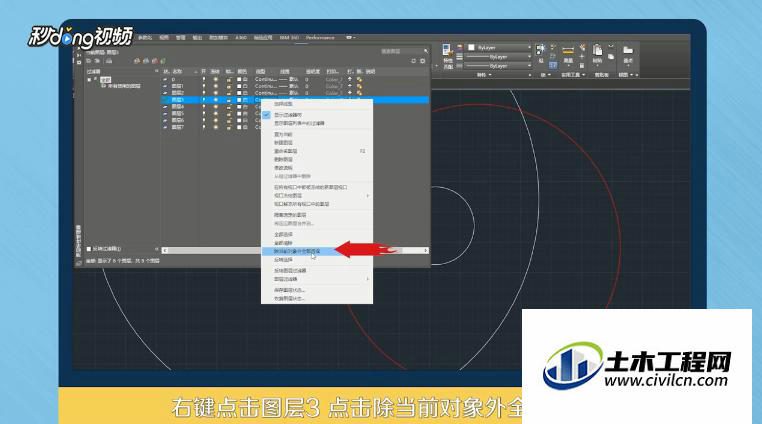Toggle plot printer icon for 图层1
The width and height of the screenshot is (762, 424).
tap(350, 86)
